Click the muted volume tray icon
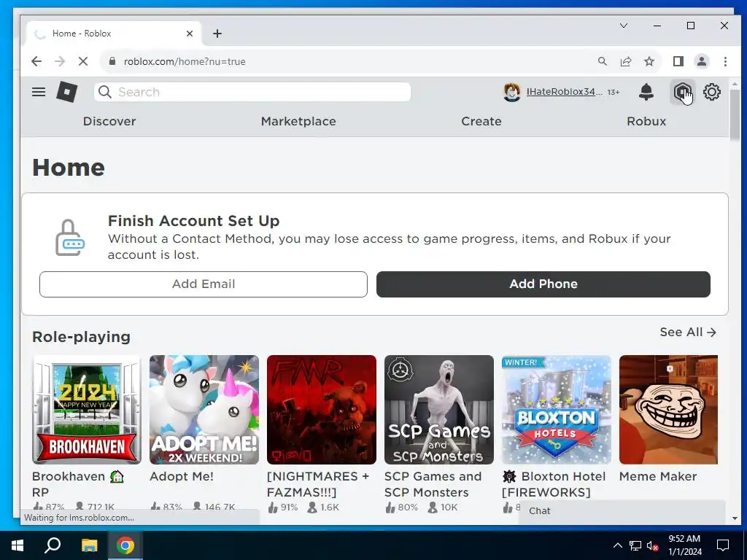747x560 pixels. 652,545
